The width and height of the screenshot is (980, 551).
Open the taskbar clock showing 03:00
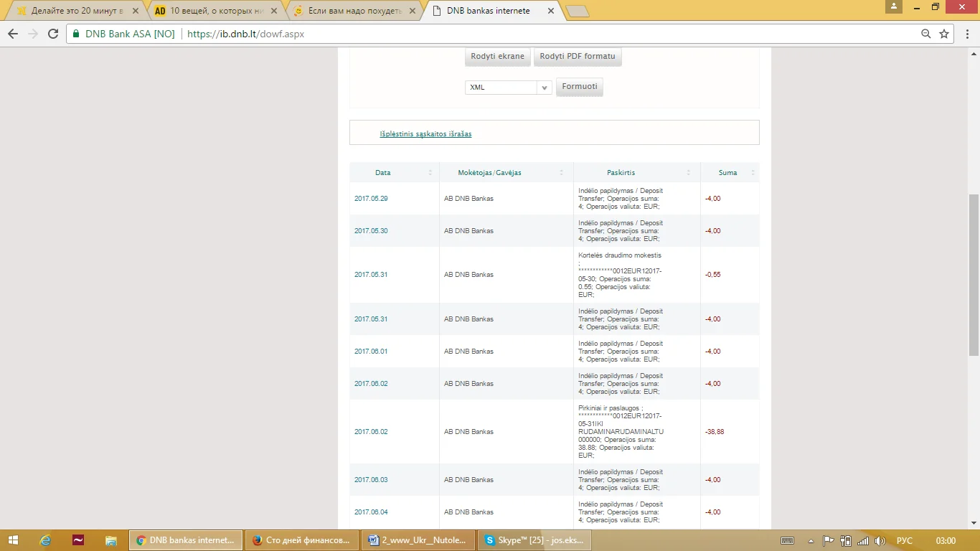point(946,540)
